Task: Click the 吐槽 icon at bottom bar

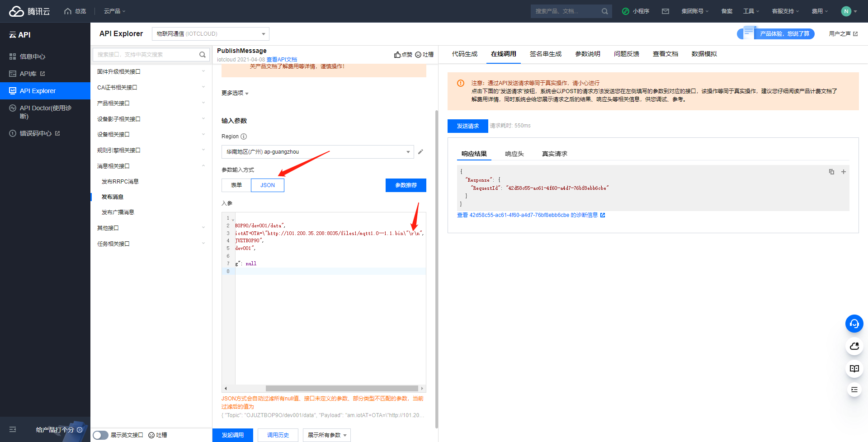Action: tap(151, 435)
